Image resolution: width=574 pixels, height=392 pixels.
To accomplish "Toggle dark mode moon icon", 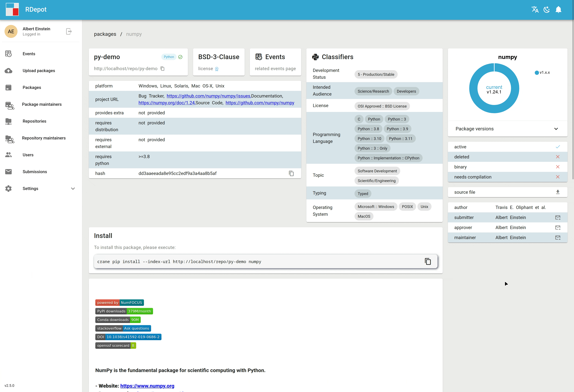I will 547,10.
